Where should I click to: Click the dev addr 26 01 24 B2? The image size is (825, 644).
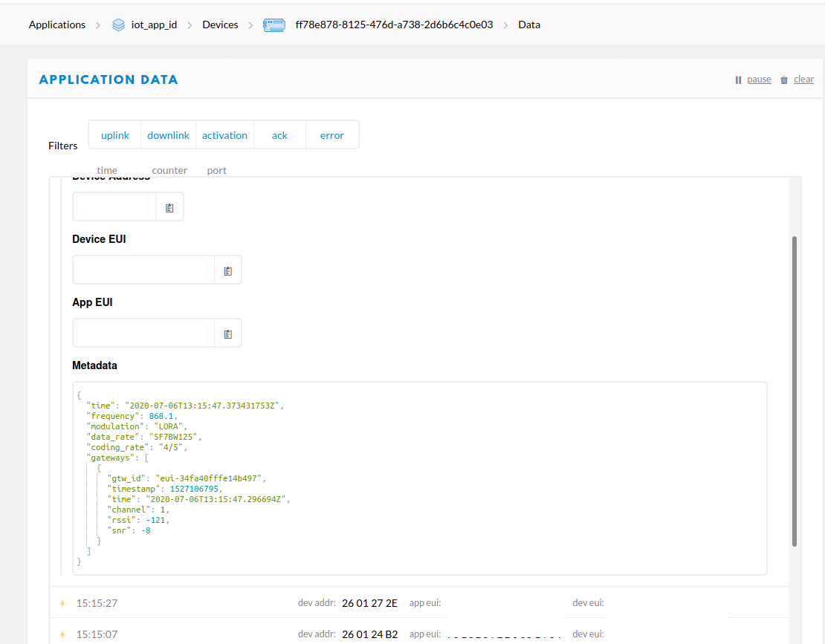click(x=369, y=634)
